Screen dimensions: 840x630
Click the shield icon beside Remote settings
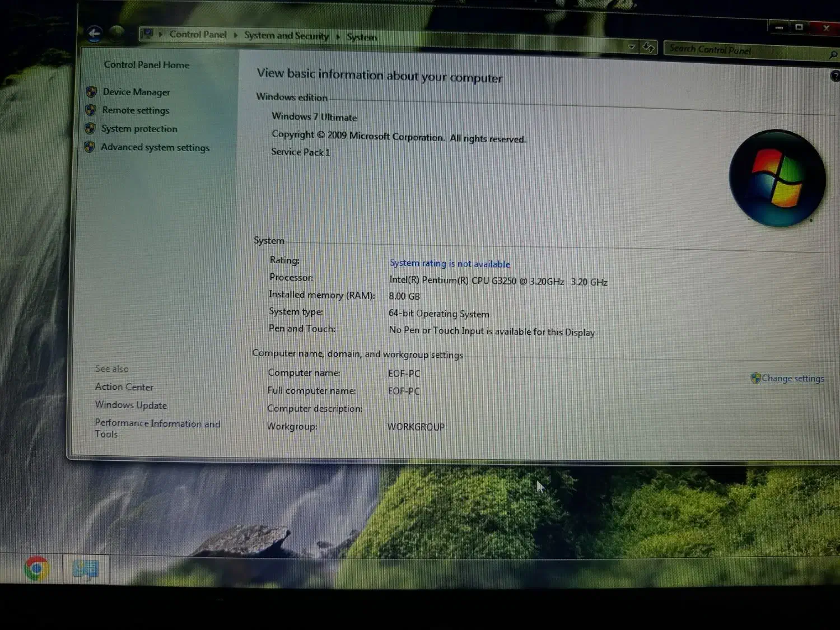[91, 110]
